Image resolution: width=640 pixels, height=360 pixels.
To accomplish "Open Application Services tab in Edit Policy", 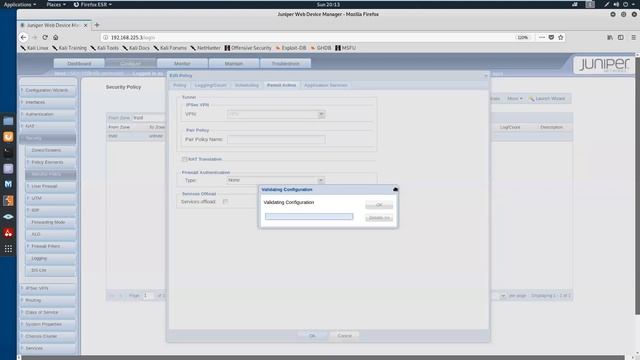I will point(326,85).
